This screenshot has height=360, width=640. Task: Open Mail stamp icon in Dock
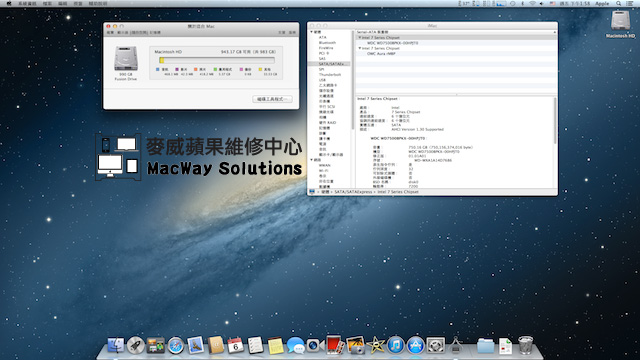click(196, 345)
